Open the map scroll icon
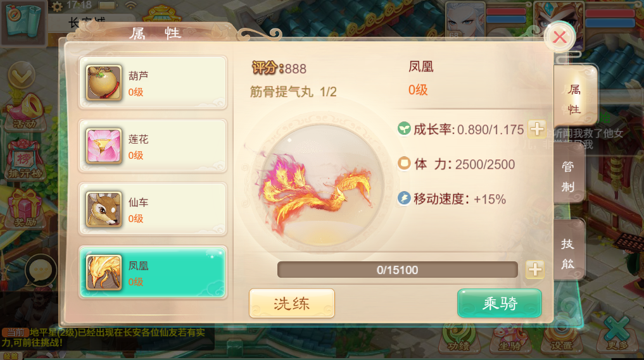This screenshot has height=360, width=644. (x=23, y=22)
